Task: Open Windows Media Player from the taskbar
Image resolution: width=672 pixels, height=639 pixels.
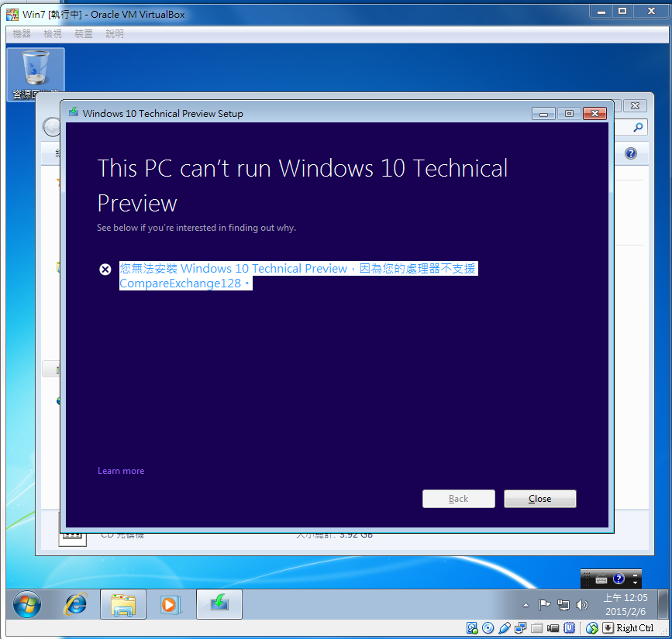Action: pos(171,604)
